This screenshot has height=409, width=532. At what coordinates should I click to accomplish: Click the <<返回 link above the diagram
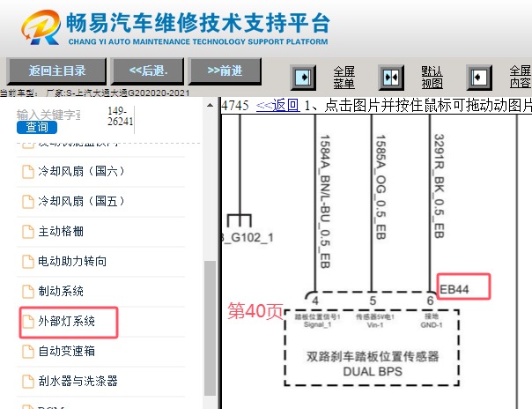click(277, 106)
